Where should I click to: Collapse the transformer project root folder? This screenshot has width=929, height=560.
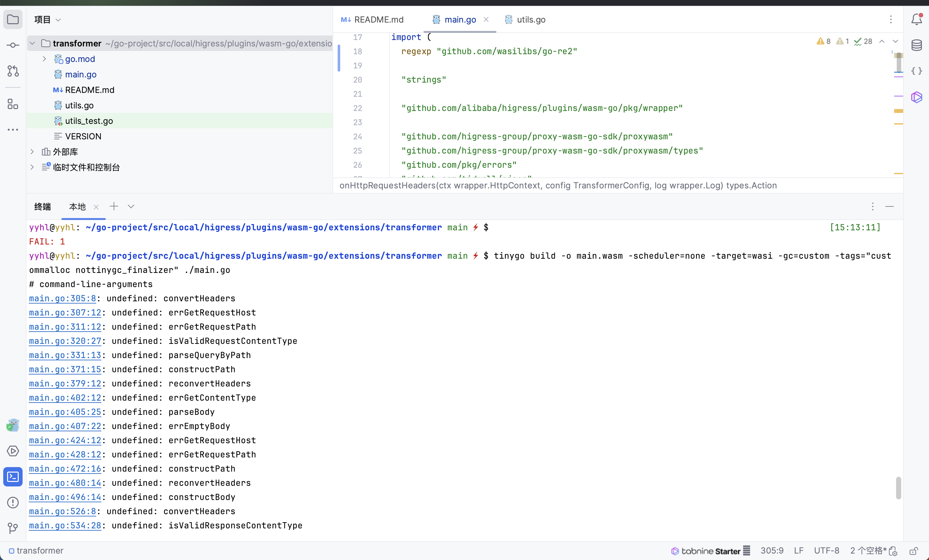(32, 43)
